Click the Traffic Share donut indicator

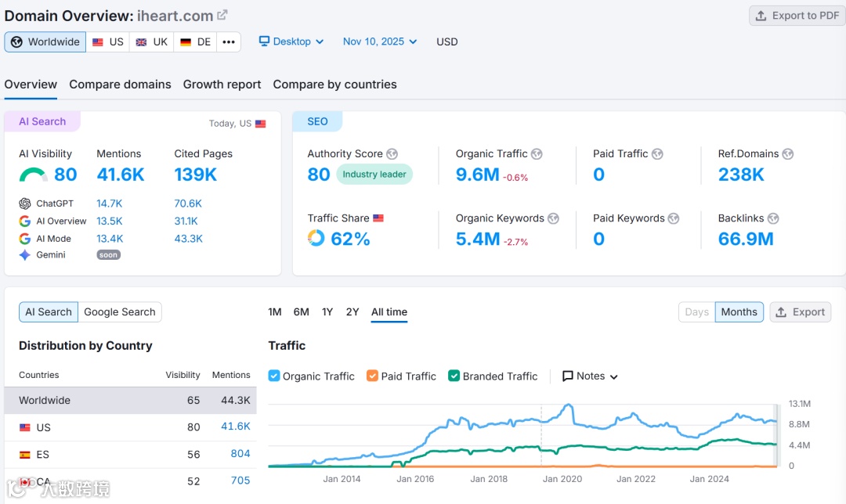pos(316,238)
